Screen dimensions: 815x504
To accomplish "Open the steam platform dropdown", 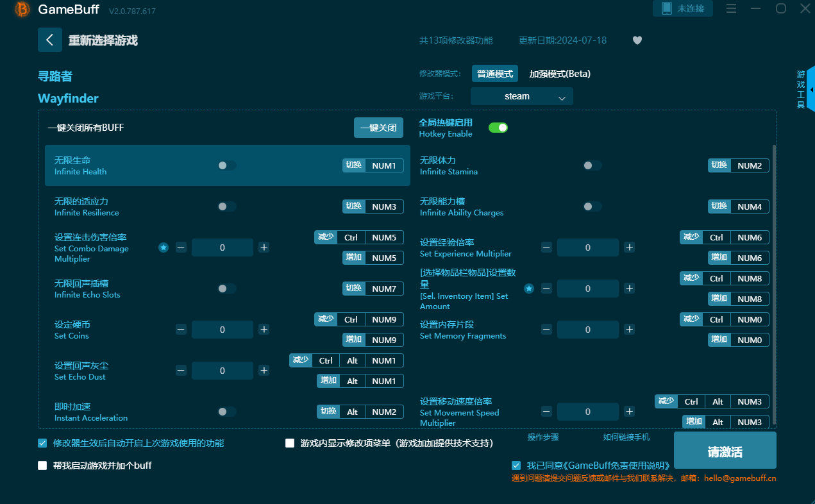I will (522, 96).
